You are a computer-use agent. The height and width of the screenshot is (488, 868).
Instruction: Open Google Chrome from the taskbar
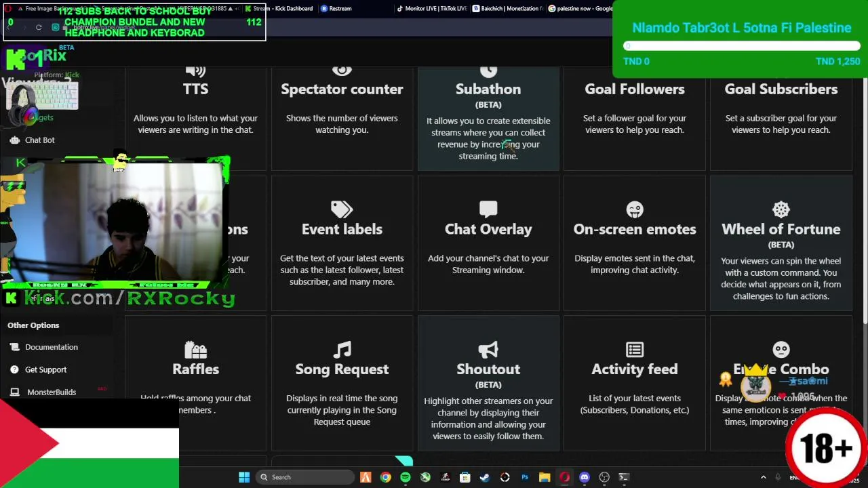[385, 477]
